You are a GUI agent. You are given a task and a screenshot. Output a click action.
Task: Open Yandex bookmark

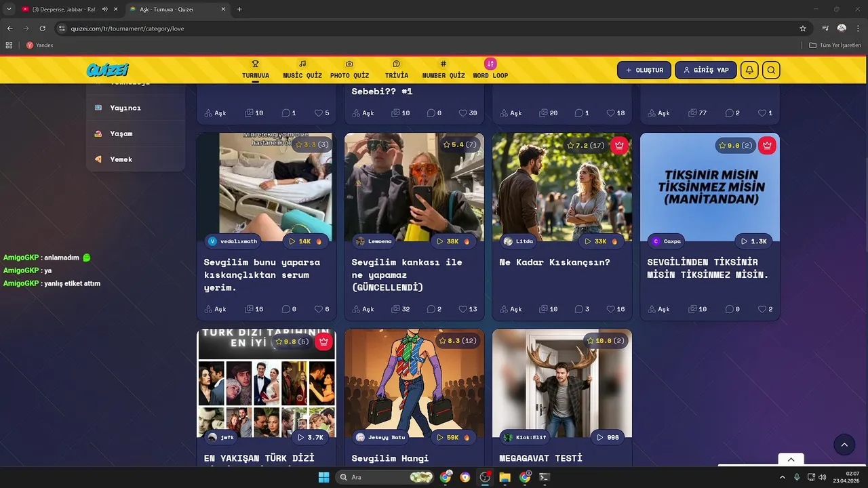pos(39,45)
